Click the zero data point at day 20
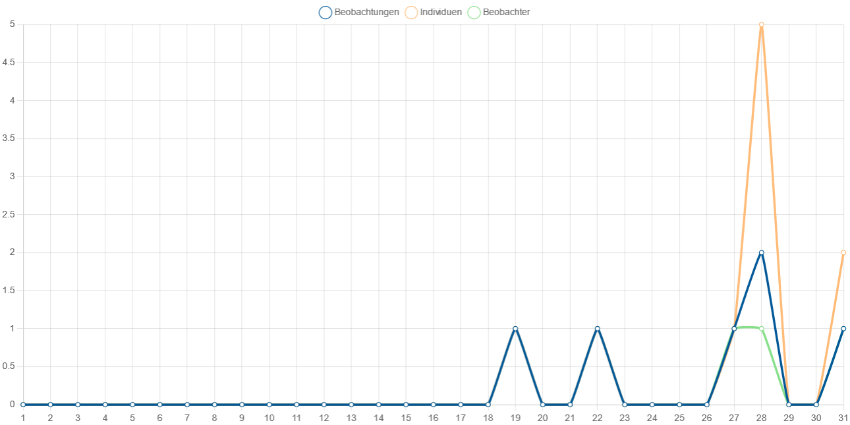Screen dimensions: 850x425 click(x=543, y=404)
